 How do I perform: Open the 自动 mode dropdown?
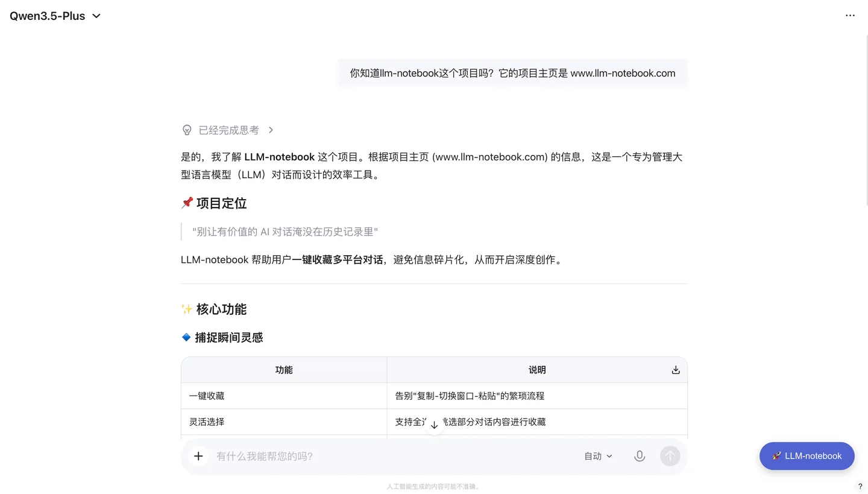point(598,456)
